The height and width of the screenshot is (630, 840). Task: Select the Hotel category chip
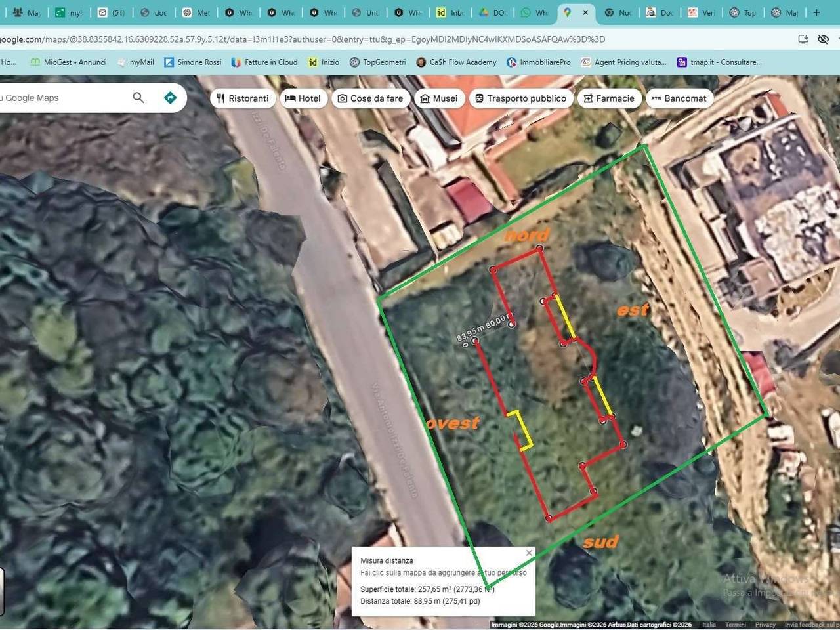(303, 98)
